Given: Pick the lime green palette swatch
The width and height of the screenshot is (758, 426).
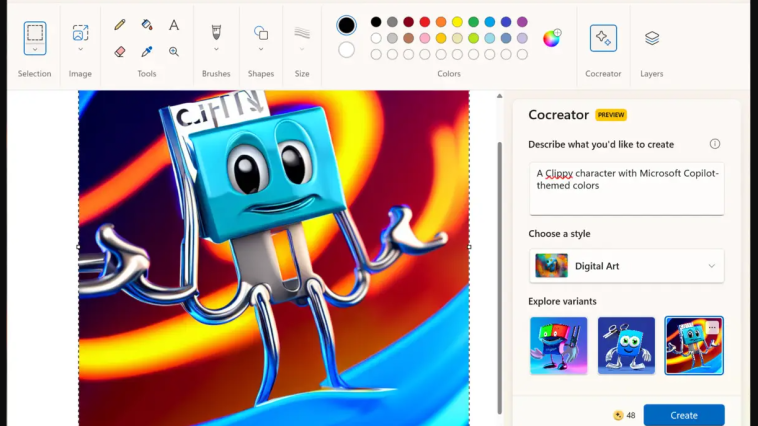Looking at the screenshot, I should coord(474,38).
